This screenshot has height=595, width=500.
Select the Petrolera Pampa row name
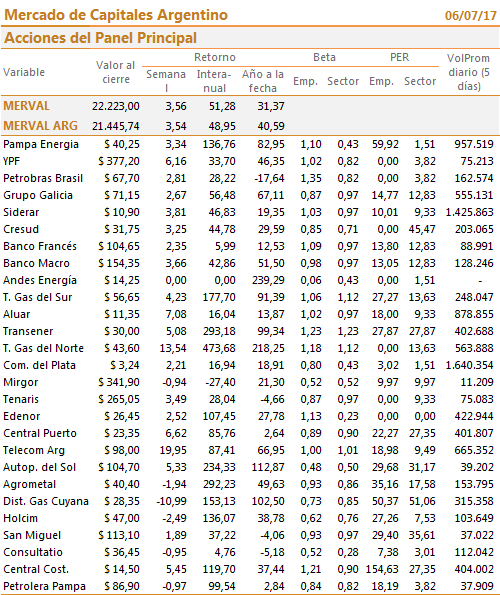[44, 586]
